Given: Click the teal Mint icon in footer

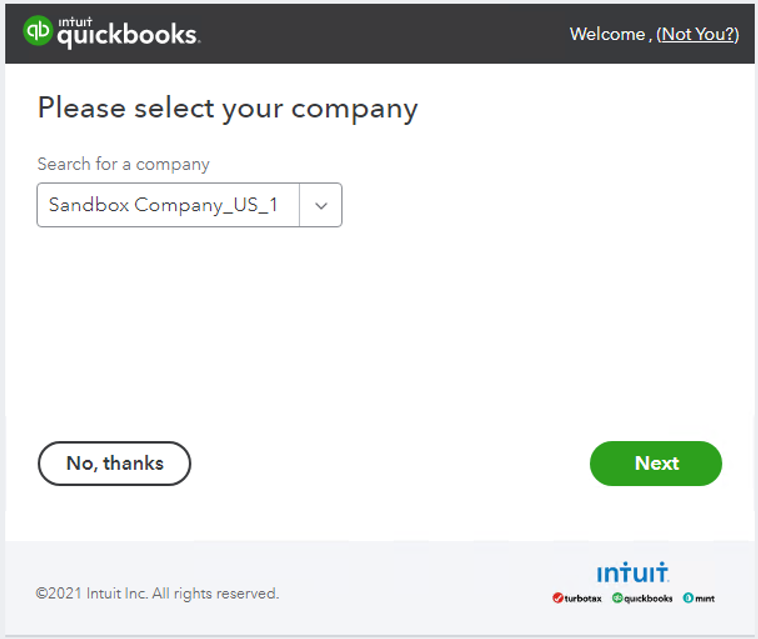Looking at the screenshot, I should click(688, 598).
